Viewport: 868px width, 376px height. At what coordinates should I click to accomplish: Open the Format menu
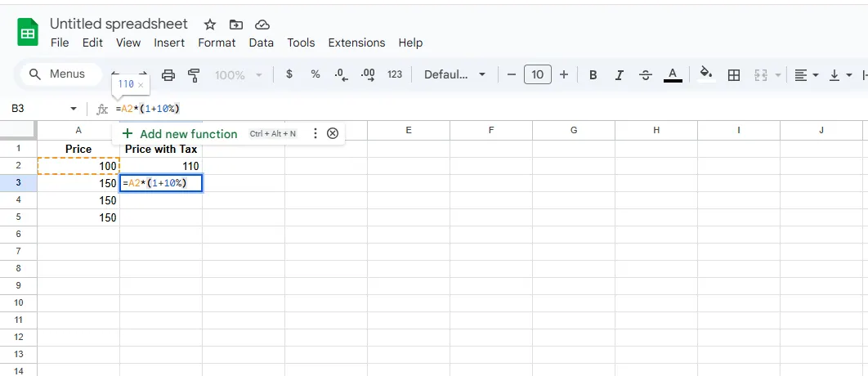point(217,43)
